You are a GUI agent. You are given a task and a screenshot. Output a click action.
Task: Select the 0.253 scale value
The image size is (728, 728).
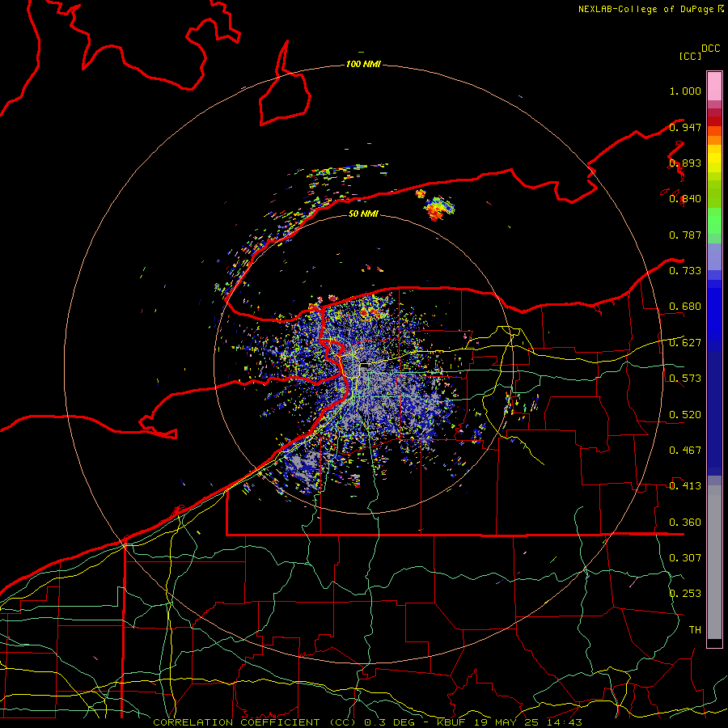click(685, 594)
